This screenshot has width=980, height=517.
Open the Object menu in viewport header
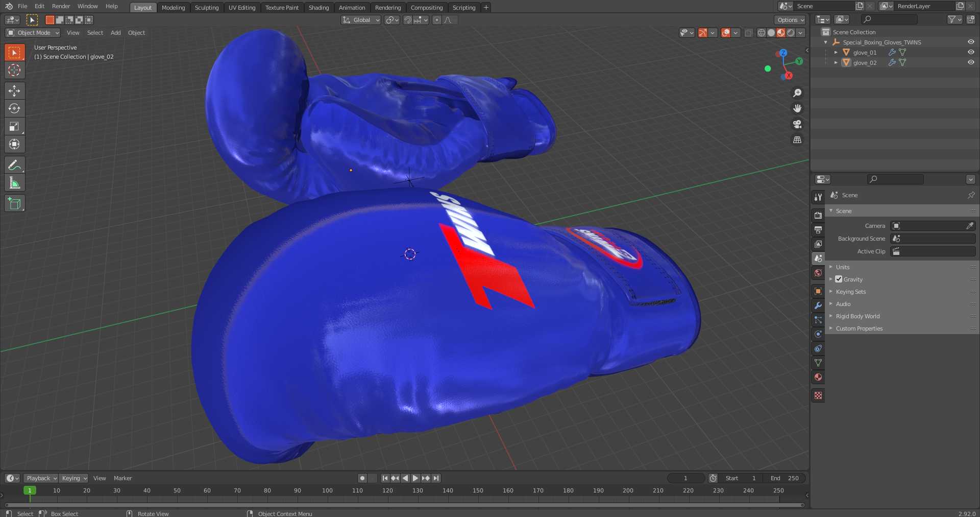click(x=136, y=33)
